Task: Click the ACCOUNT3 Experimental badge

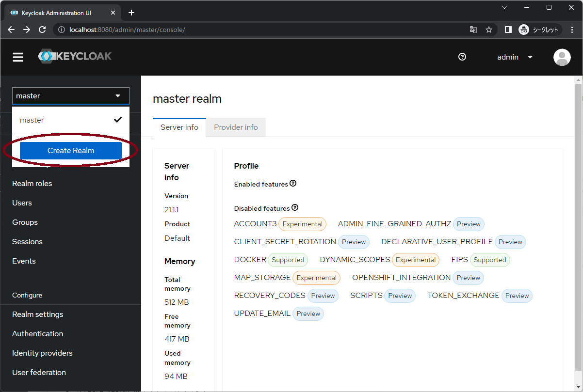Action: (x=303, y=224)
